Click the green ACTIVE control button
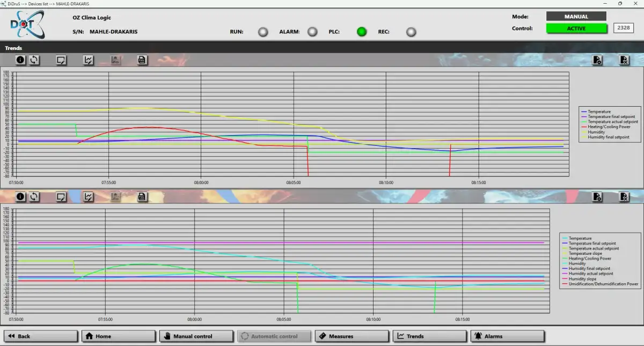Screen dimensions: 644x346 coord(576,28)
